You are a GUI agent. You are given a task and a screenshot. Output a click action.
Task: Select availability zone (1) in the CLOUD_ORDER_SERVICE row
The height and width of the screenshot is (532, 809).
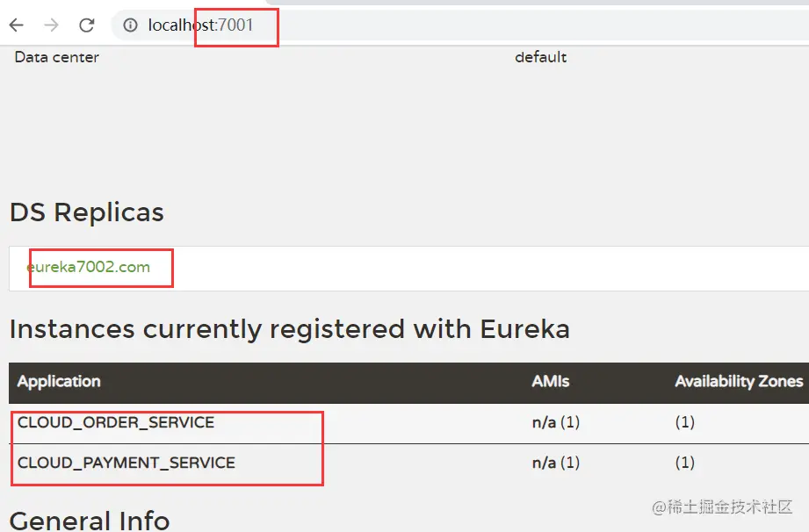[x=684, y=422]
